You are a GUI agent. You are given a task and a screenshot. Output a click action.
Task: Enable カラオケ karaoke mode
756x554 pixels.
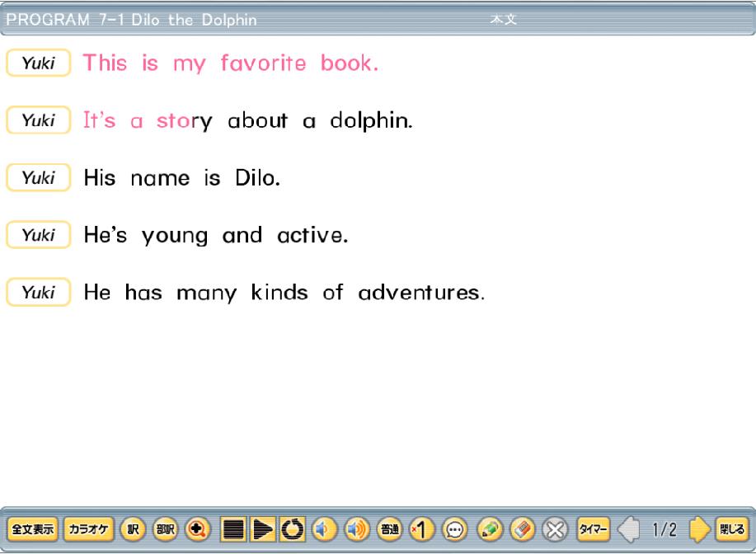pos(89,529)
